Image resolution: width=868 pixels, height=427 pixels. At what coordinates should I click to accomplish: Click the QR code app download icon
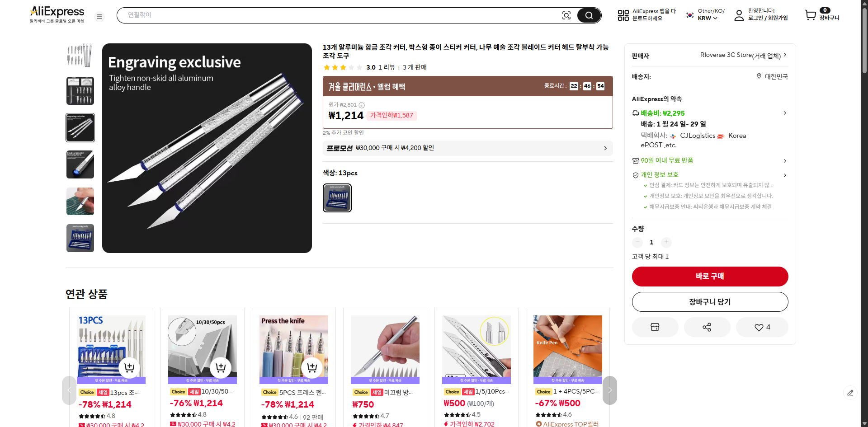pyautogui.click(x=623, y=15)
